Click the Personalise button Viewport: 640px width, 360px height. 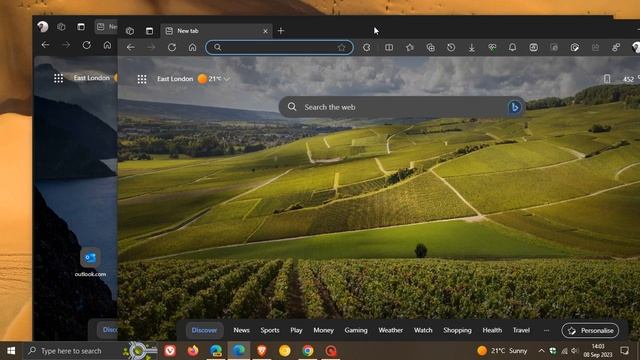[x=590, y=331]
